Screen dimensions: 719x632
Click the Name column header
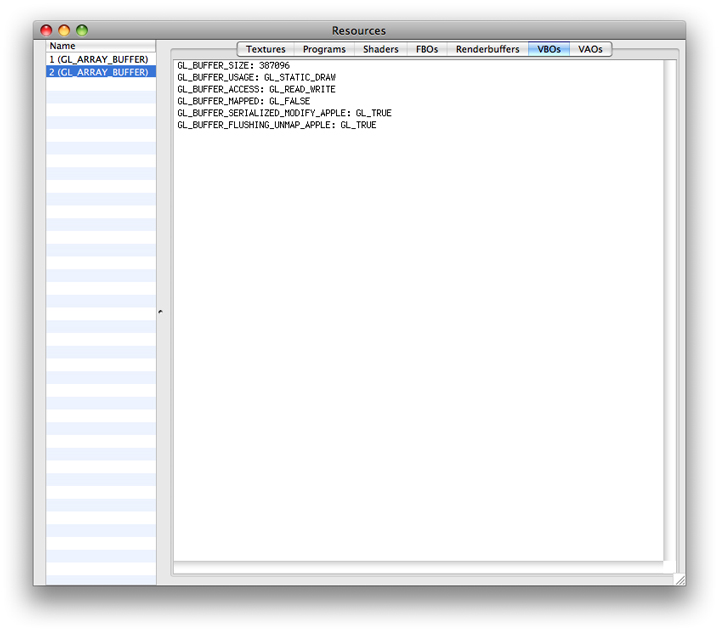(x=100, y=46)
